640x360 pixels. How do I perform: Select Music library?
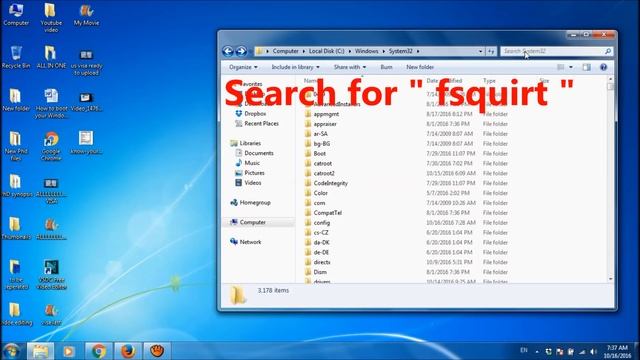(x=252, y=163)
